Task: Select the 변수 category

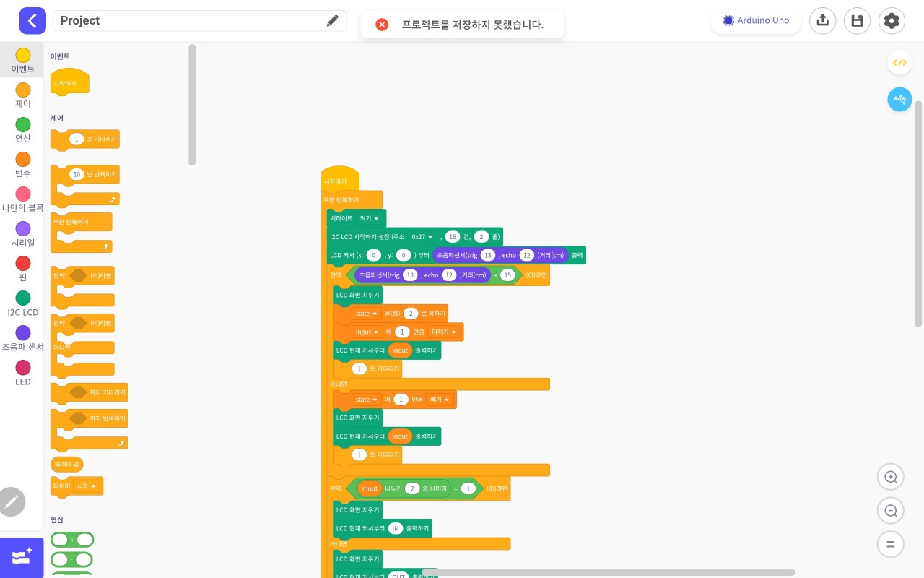Action: pyautogui.click(x=22, y=165)
